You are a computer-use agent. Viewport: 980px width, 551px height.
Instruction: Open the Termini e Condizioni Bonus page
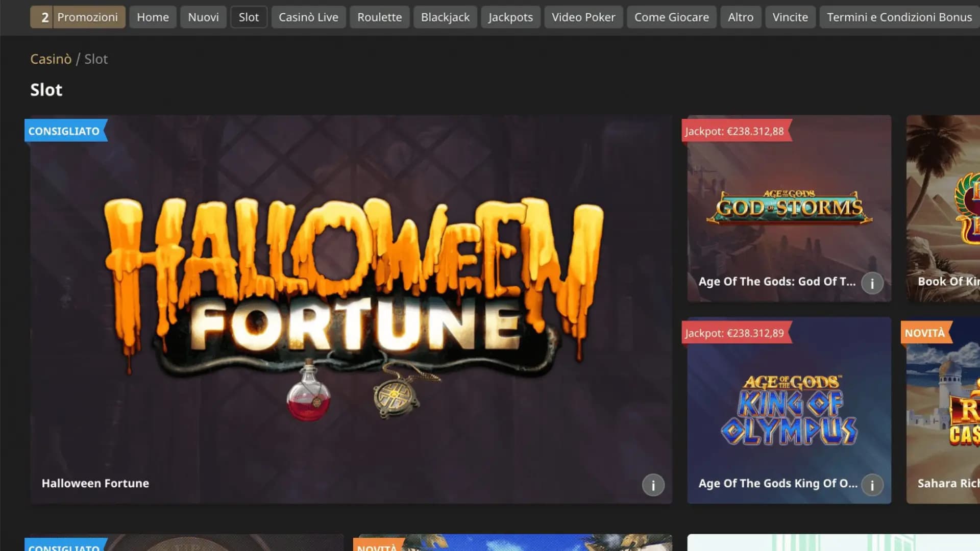tap(898, 17)
